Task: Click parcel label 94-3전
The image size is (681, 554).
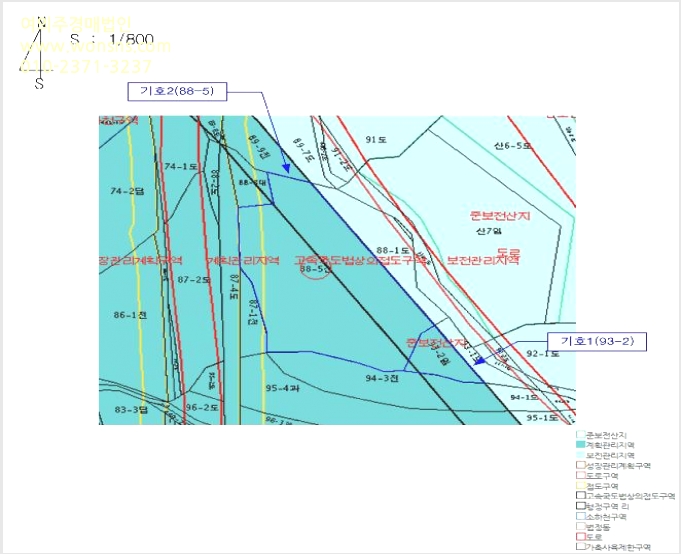Action: point(382,378)
